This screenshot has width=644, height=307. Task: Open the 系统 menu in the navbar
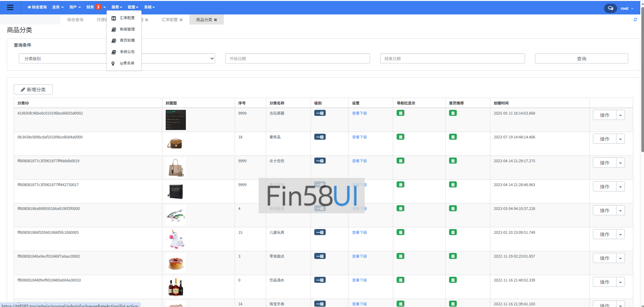[x=149, y=7]
